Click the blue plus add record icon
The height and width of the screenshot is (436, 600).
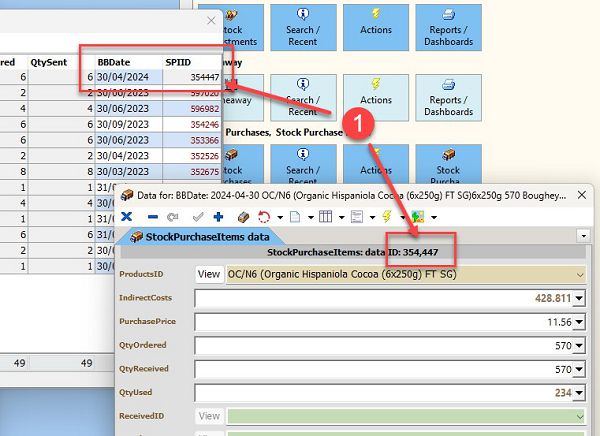point(218,216)
